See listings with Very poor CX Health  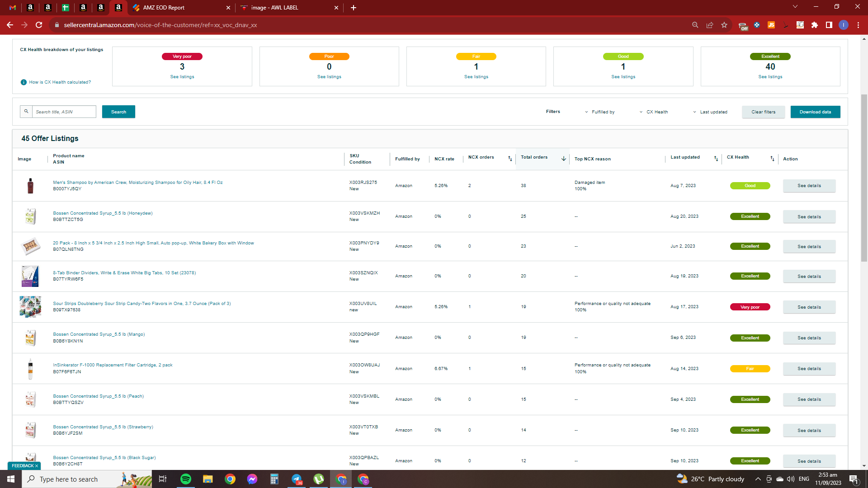click(182, 77)
